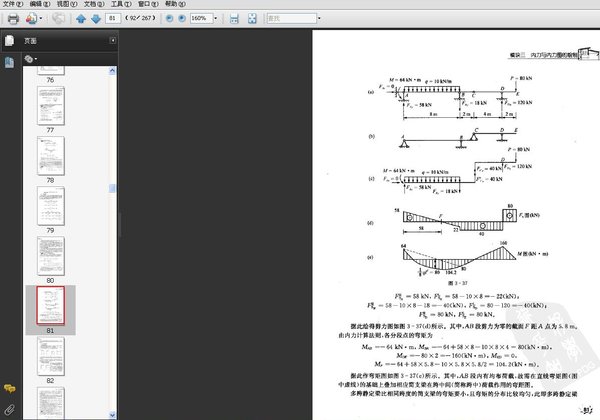This screenshot has height=420, width=600.
Task: Open the Bookmarks panel icon in sidebar
Action: click(x=9, y=62)
